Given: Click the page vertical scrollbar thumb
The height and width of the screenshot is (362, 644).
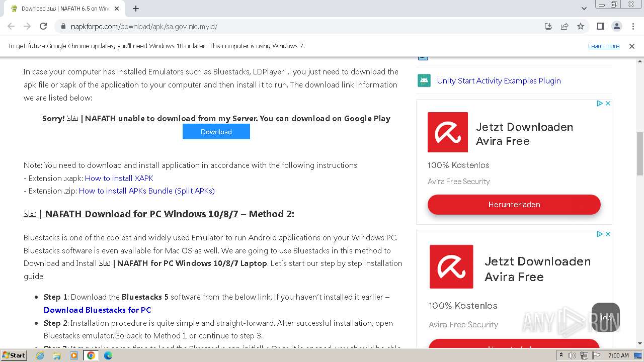Looking at the screenshot, I should coord(640,154).
